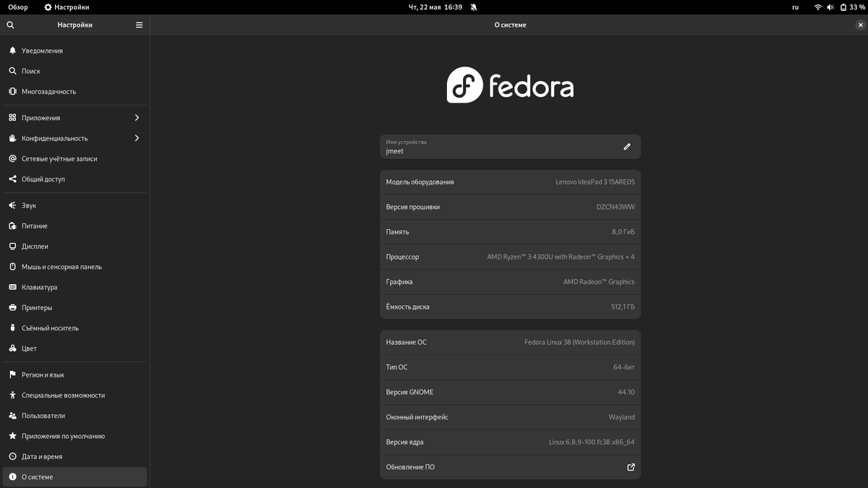Click the value Lenovo IdeaPad 3 15ARE05
868x488 pixels.
[595, 182]
